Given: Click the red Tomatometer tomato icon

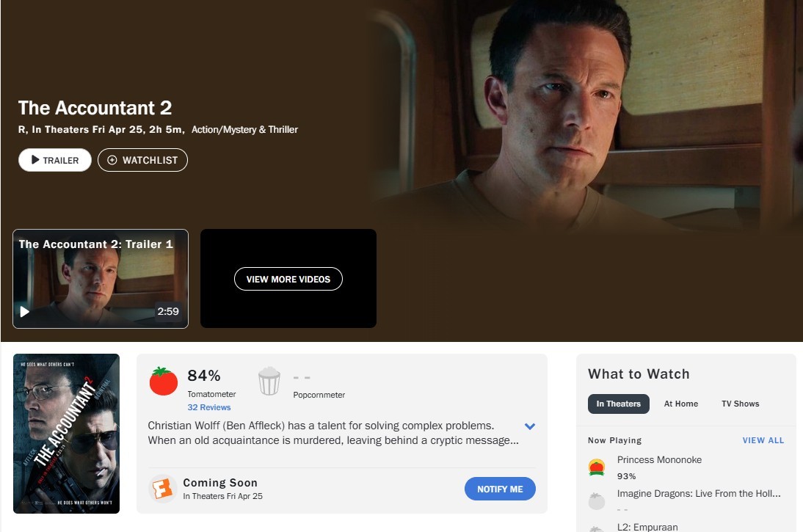Looking at the screenshot, I should pyautogui.click(x=164, y=381).
